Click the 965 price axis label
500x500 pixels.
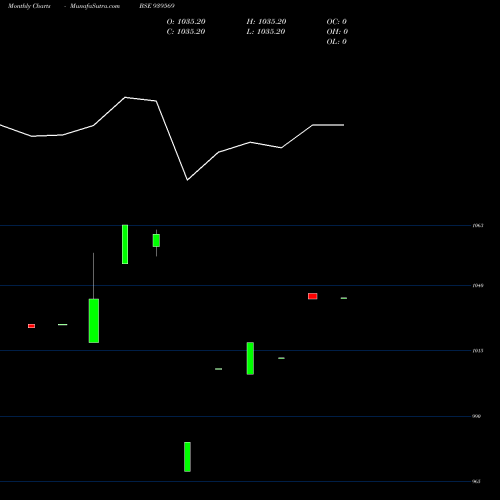[x=477, y=481]
